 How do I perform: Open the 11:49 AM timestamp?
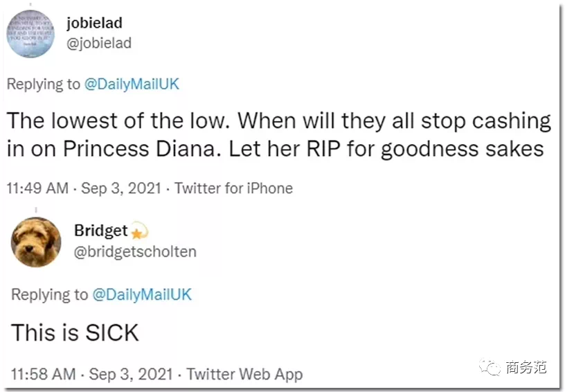tap(37, 188)
